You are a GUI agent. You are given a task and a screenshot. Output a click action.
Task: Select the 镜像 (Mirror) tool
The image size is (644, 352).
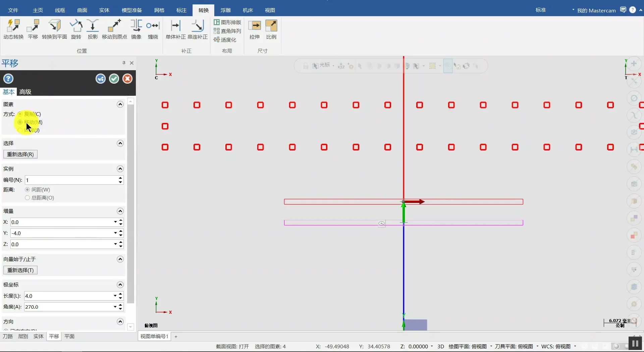[x=136, y=26]
